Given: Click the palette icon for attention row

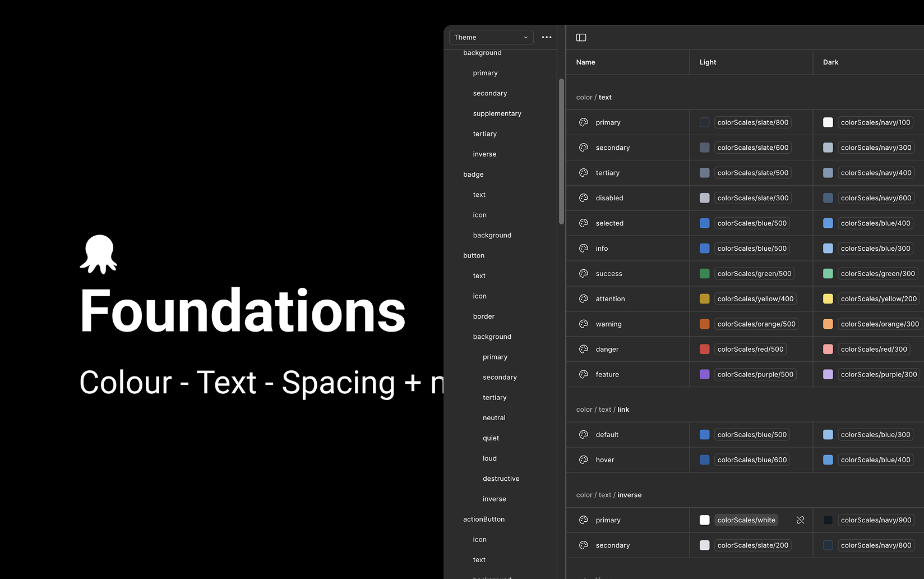Looking at the screenshot, I should tap(584, 299).
